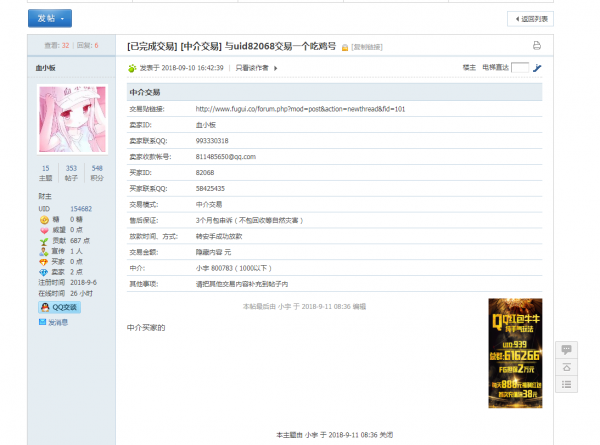Click the reply count 6 in header
This screenshot has height=445, width=600.
[96, 46]
